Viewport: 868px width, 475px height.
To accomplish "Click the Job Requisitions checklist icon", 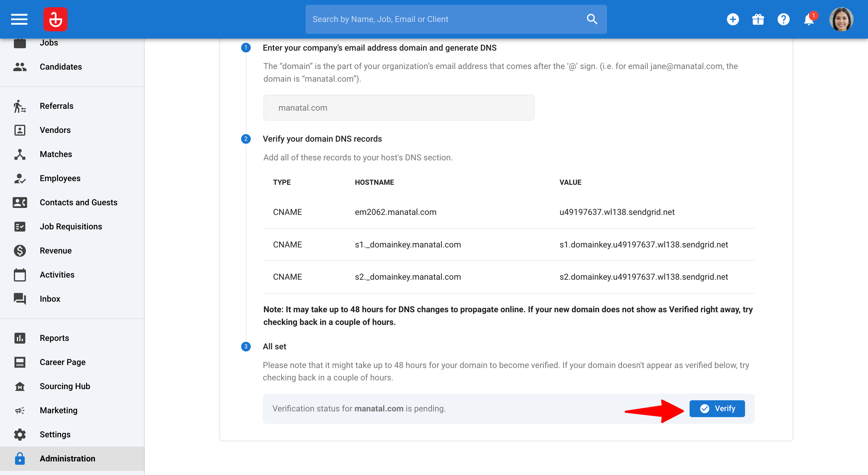I will click(20, 226).
